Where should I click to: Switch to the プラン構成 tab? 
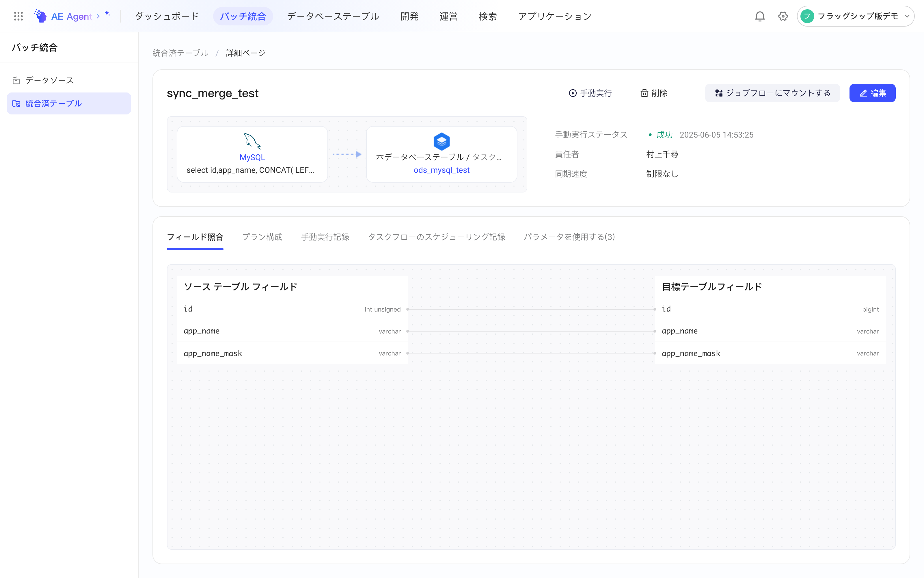[x=262, y=237]
